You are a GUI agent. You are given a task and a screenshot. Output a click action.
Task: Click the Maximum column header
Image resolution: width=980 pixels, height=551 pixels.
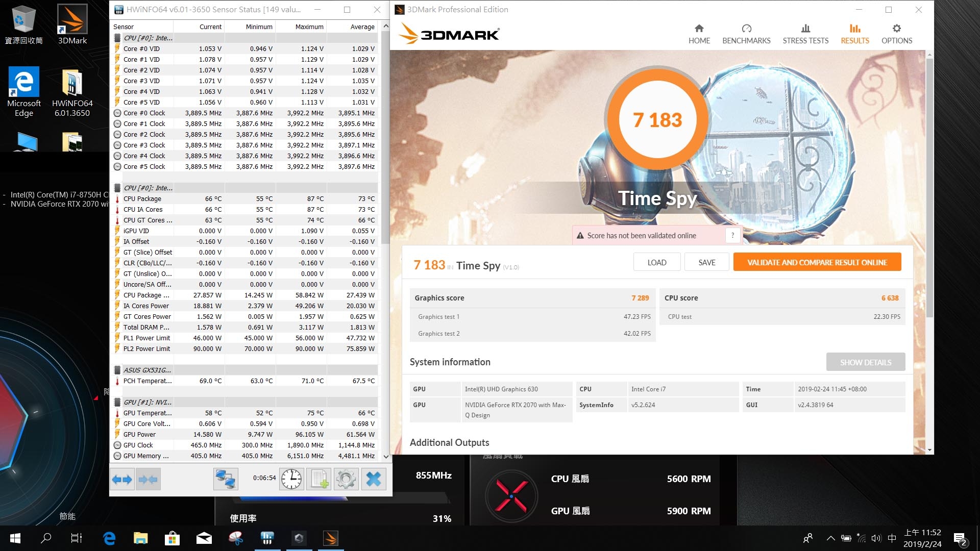point(301,27)
